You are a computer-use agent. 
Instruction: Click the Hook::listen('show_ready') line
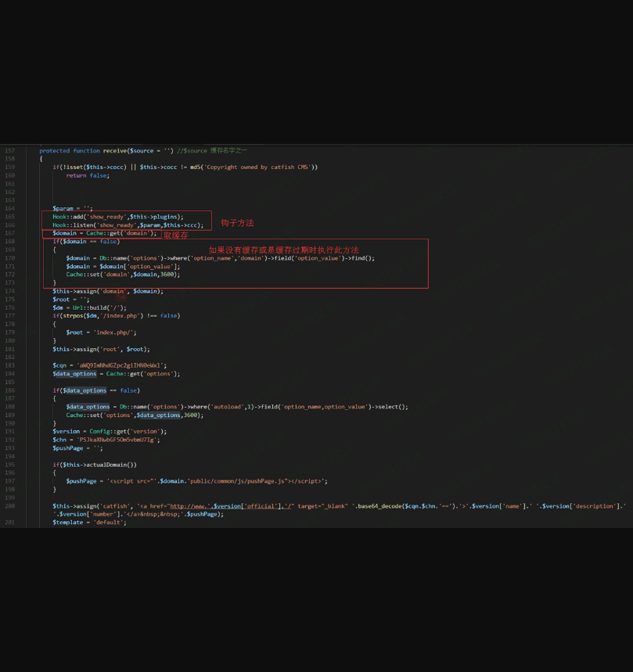click(128, 225)
